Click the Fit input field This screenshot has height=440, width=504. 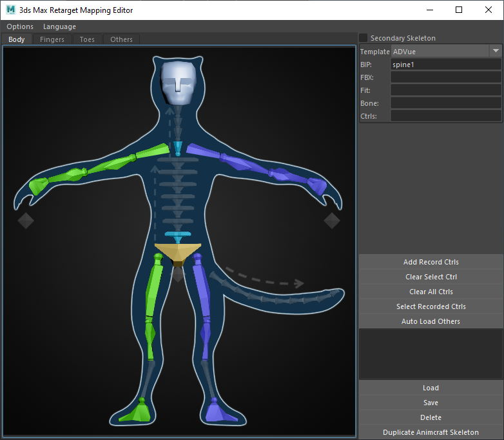coord(446,90)
